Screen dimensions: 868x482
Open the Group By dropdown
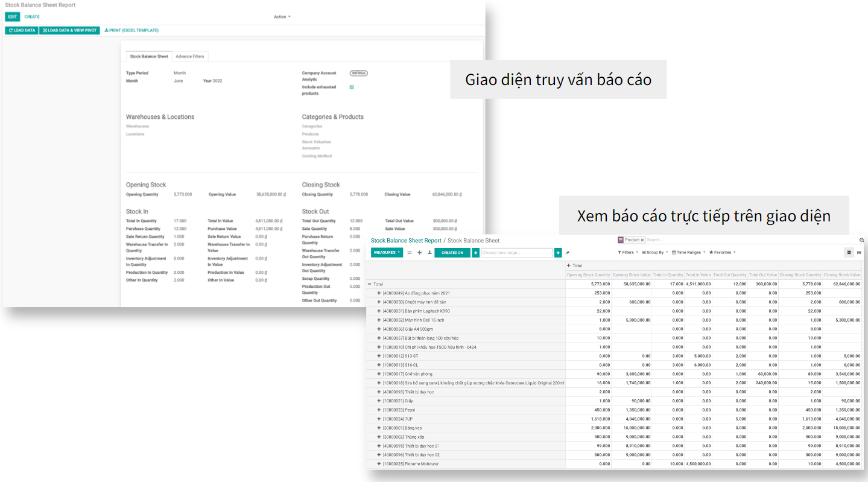click(655, 252)
